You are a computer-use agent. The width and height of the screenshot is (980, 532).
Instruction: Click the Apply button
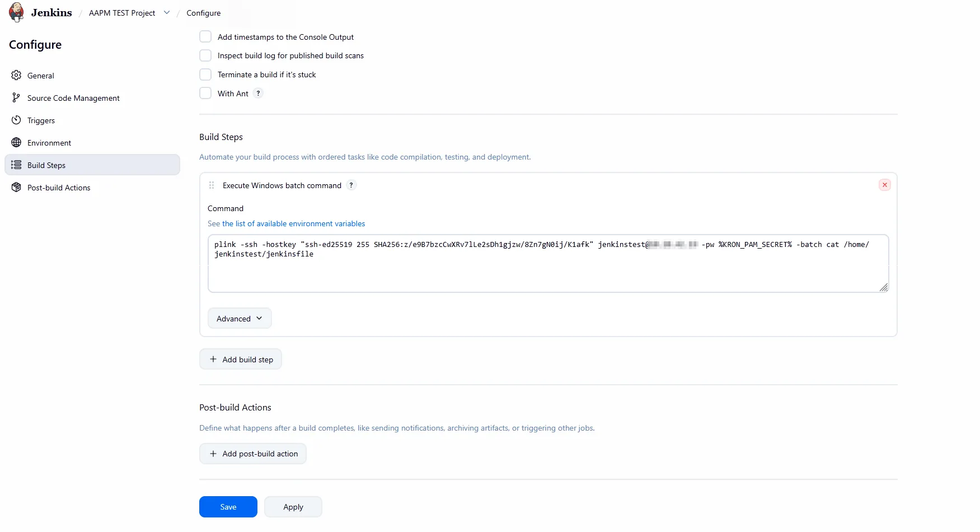(x=293, y=506)
